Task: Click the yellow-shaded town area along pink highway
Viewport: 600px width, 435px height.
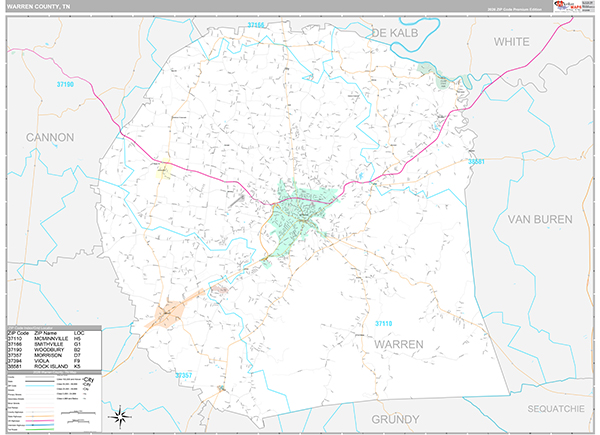Action: coord(164,169)
